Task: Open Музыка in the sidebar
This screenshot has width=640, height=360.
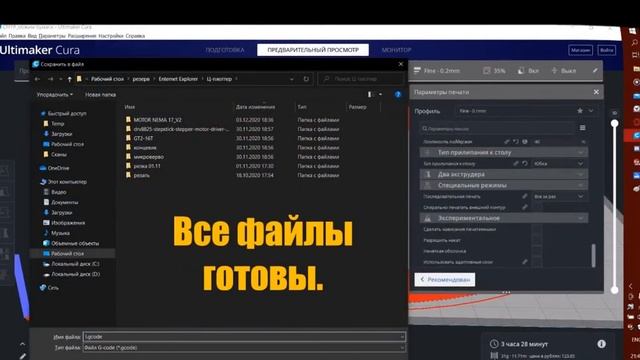Action: coord(56,233)
